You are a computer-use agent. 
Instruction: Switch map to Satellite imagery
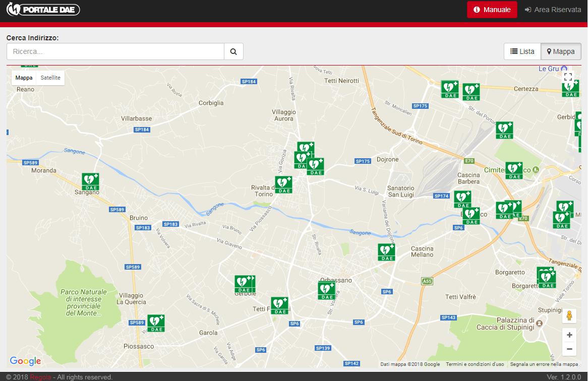(x=50, y=78)
